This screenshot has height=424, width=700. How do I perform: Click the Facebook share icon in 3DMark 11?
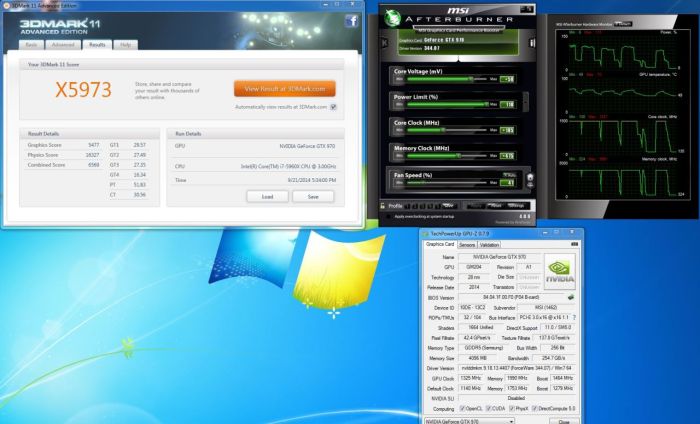click(351, 21)
